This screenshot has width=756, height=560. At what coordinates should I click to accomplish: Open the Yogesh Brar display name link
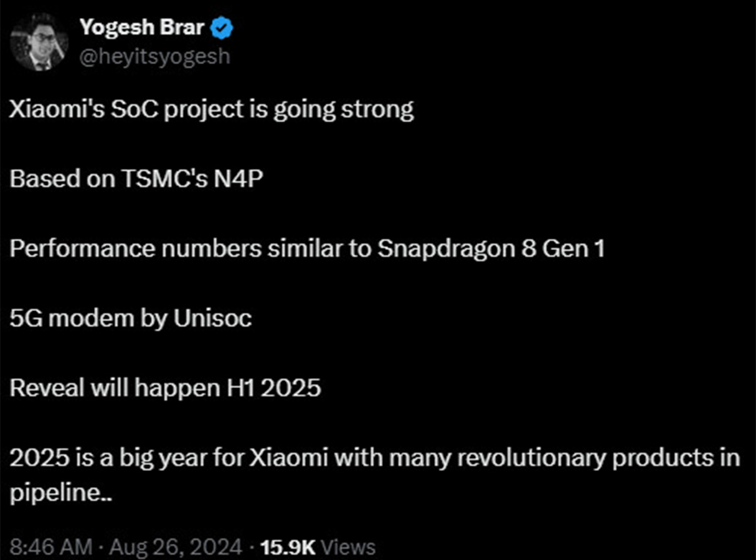coord(143,28)
